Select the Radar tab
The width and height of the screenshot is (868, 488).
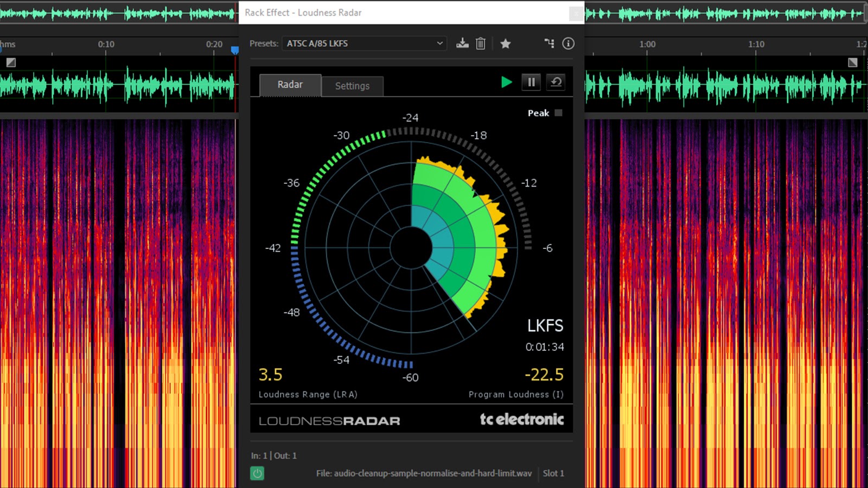point(290,84)
